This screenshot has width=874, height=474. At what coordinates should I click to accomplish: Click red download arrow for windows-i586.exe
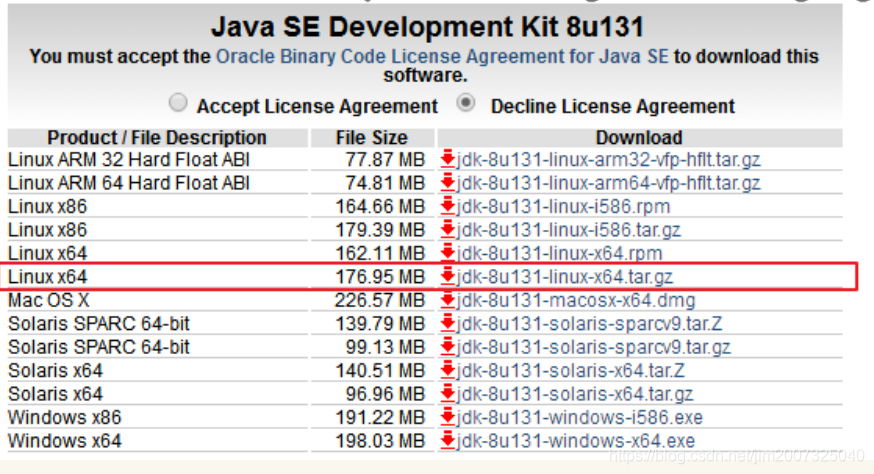pyautogui.click(x=448, y=417)
